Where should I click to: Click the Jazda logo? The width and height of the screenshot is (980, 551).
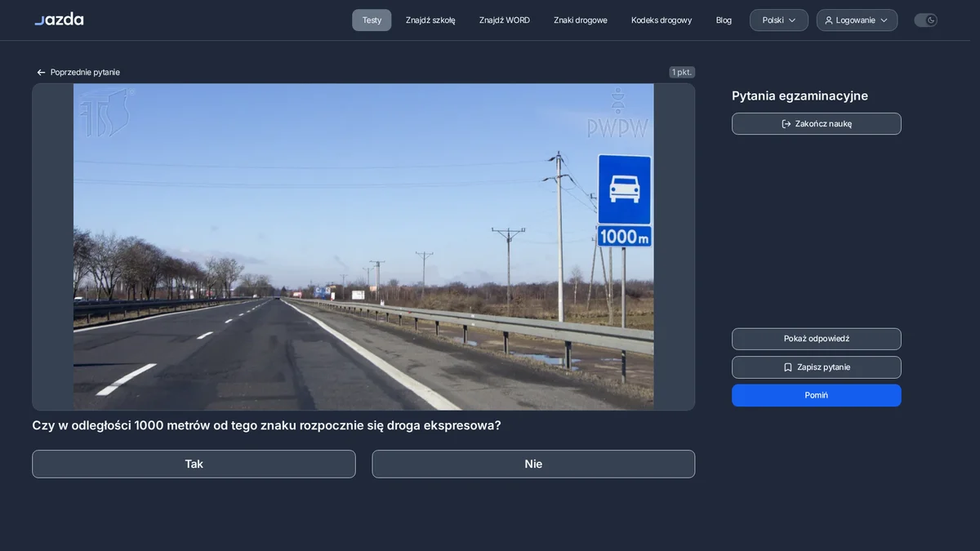[59, 19]
